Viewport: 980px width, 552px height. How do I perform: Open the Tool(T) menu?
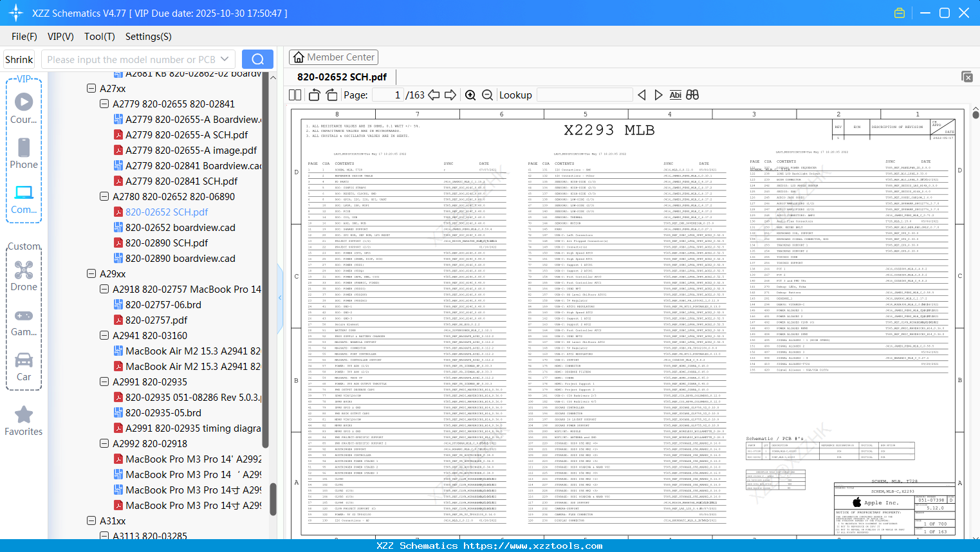coord(99,37)
